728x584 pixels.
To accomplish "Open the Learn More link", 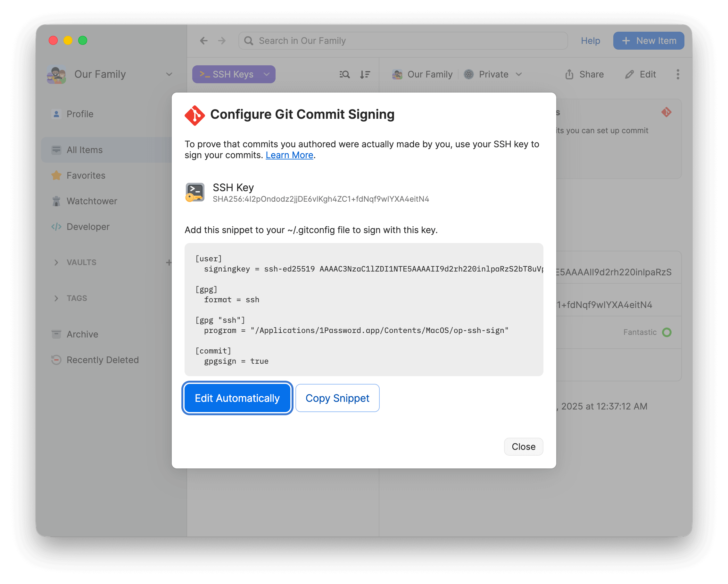I will (289, 155).
